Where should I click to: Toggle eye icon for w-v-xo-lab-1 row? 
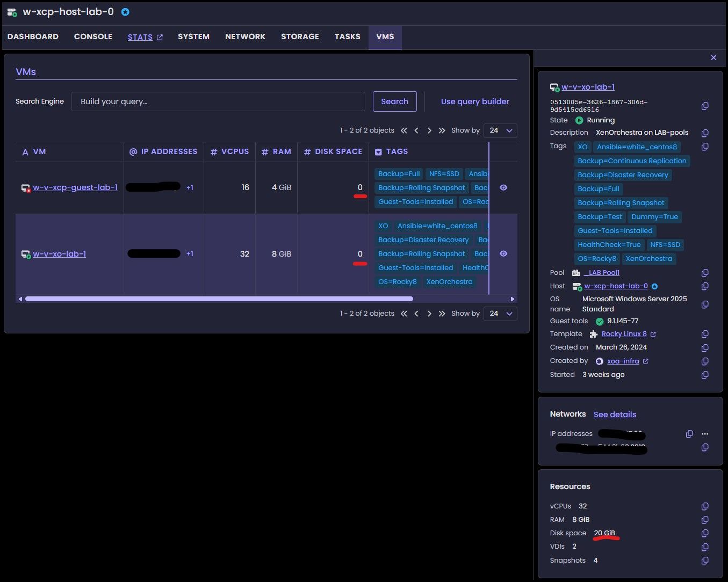pyautogui.click(x=503, y=253)
